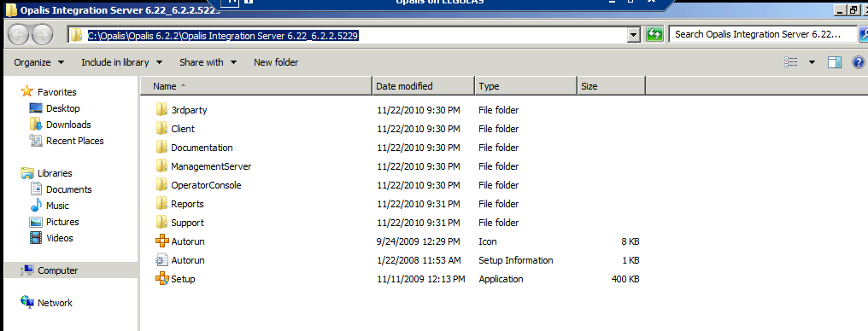The image size is (868, 331).
Task: Click the Forward navigation arrow
Action: (x=42, y=35)
